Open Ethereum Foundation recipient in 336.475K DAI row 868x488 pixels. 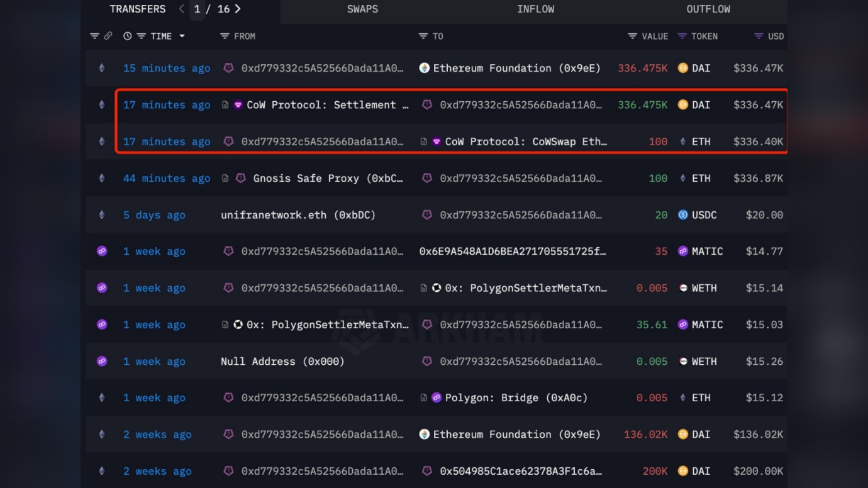click(x=516, y=68)
